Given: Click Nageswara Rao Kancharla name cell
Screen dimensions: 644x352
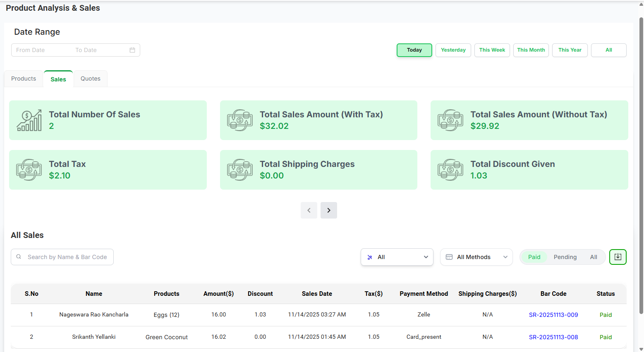Looking at the screenshot, I should point(94,315).
